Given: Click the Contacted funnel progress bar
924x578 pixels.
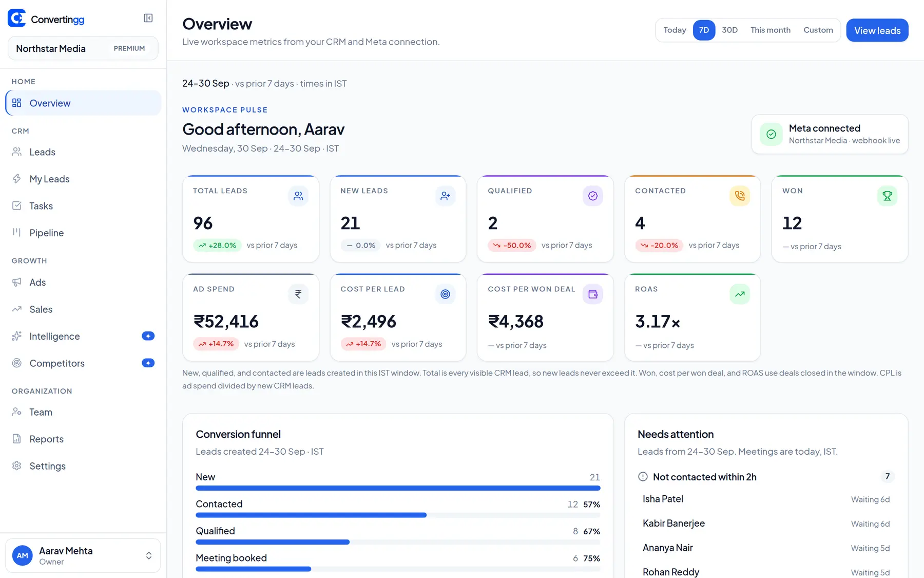Looking at the screenshot, I should (x=398, y=515).
